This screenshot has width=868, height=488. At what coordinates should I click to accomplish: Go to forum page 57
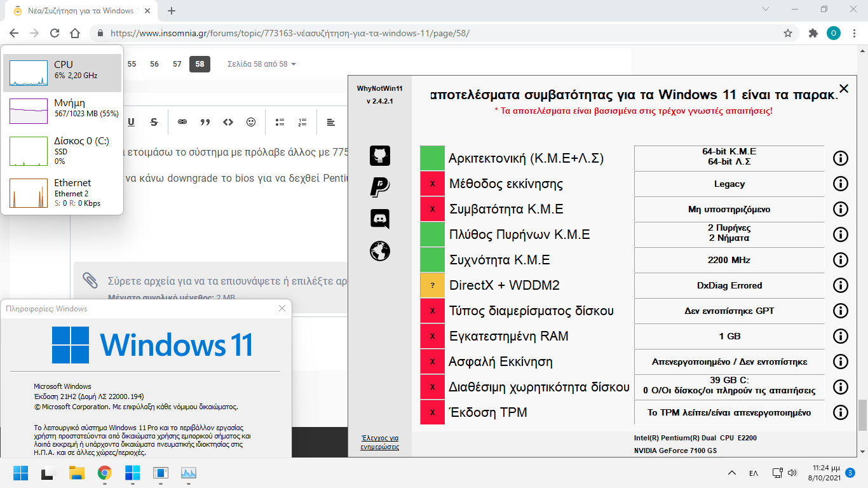pyautogui.click(x=177, y=64)
